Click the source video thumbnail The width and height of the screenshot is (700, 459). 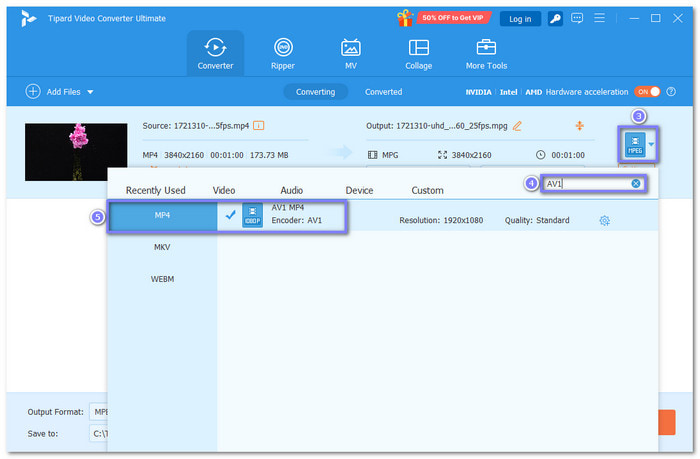coord(76,152)
